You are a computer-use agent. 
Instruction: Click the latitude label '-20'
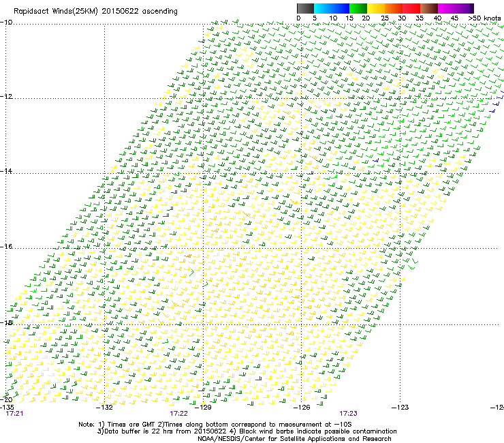(x=6, y=399)
